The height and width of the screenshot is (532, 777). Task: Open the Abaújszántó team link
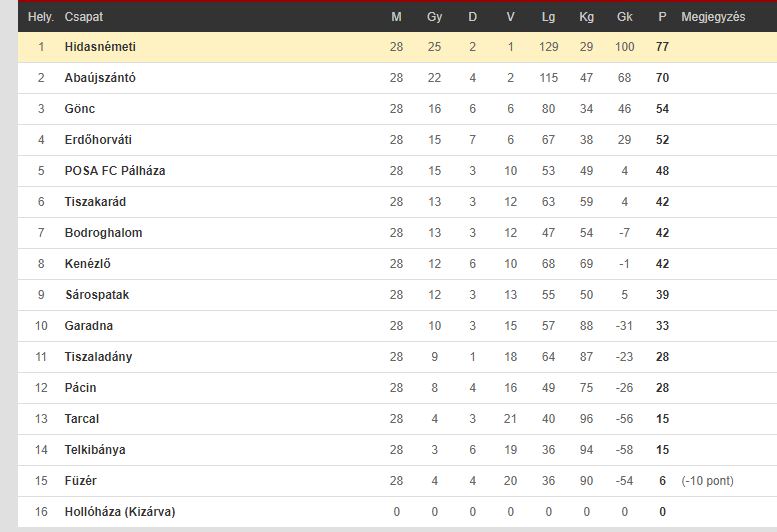point(100,78)
